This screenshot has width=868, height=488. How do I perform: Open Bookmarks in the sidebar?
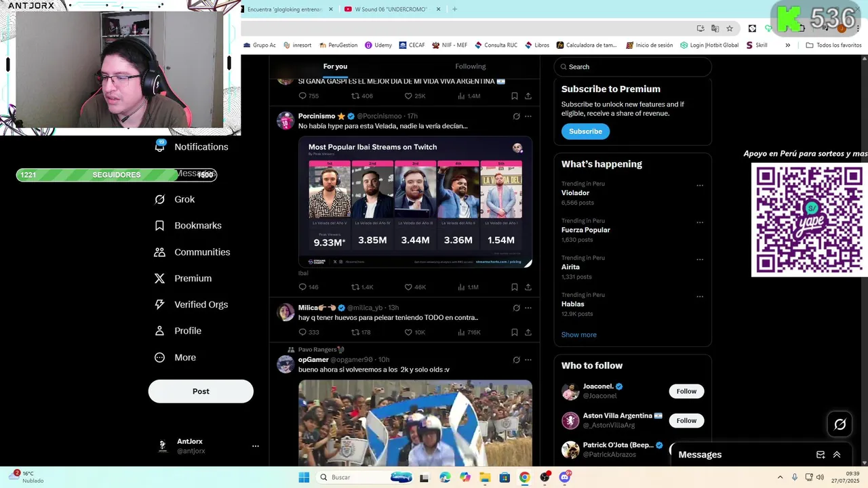pos(188,226)
